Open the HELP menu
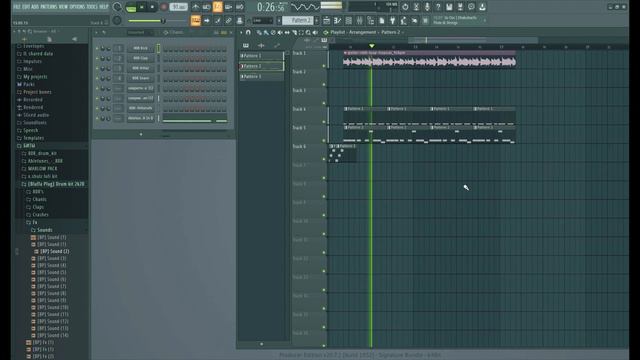This screenshot has height=360, width=640. coord(104,7)
